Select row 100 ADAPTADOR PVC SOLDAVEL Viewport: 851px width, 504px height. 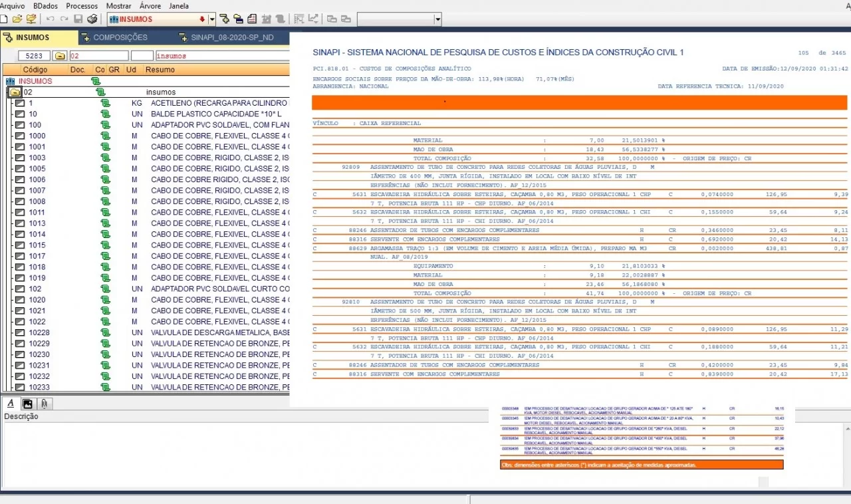[152, 125]
